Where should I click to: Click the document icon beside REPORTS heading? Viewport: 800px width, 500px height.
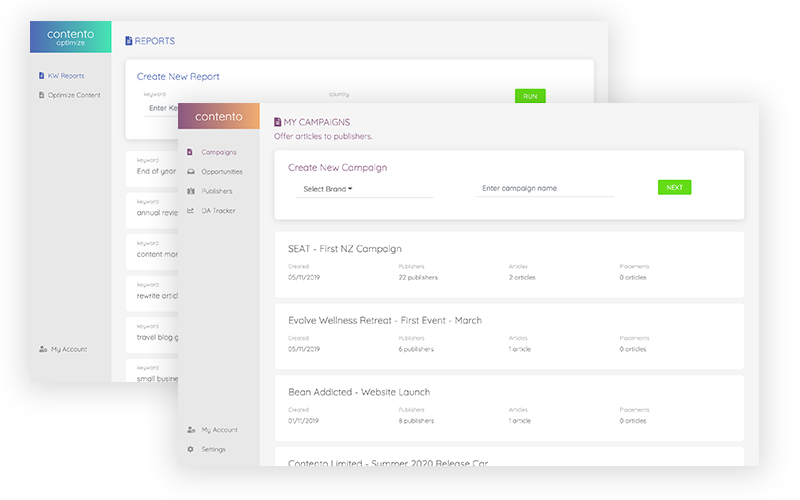129,41
